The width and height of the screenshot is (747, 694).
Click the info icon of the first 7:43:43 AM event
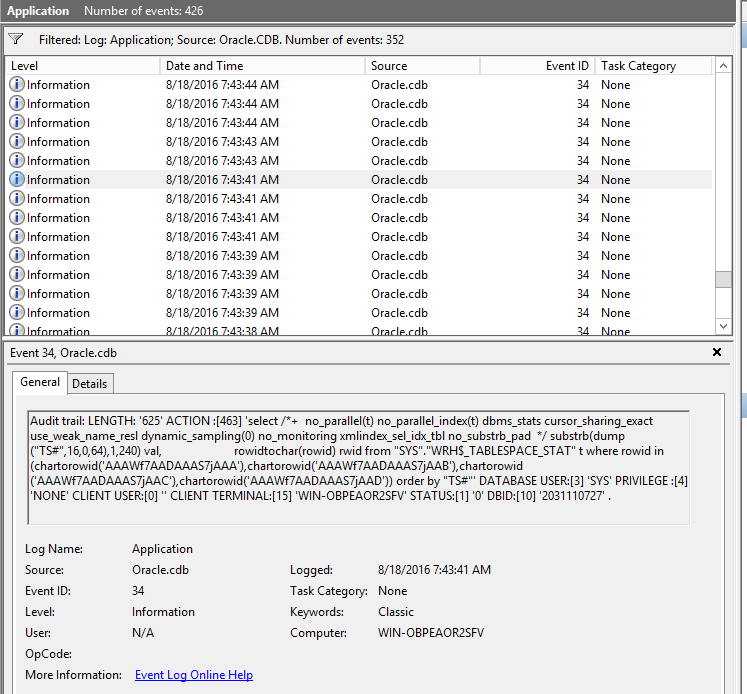[16, 142]
